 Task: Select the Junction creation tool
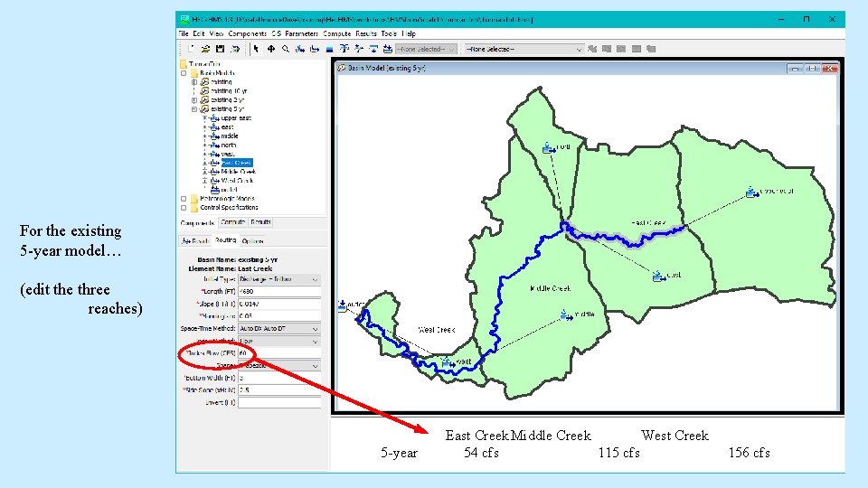pos(344,49)
